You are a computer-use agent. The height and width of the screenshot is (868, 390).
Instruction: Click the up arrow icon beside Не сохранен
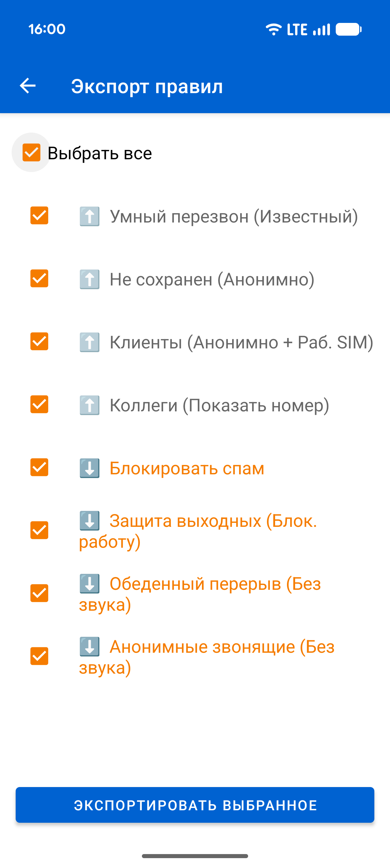[x=89, y=280]
